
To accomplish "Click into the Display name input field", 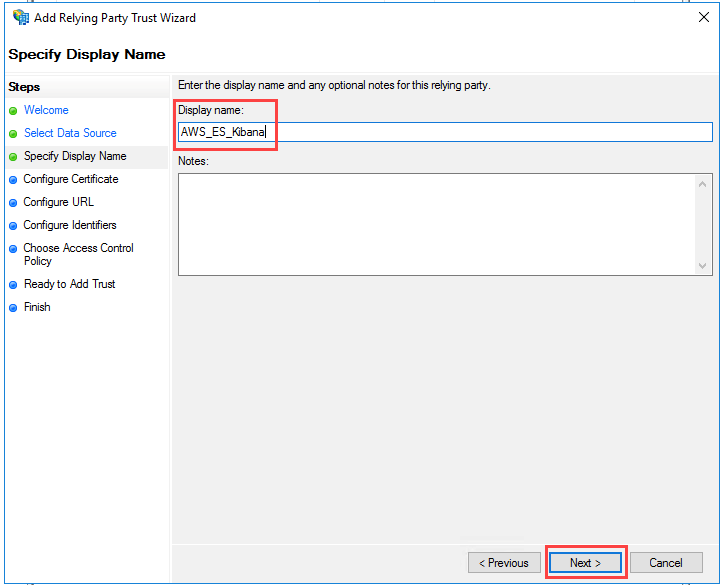I will [x=445, y=132].
